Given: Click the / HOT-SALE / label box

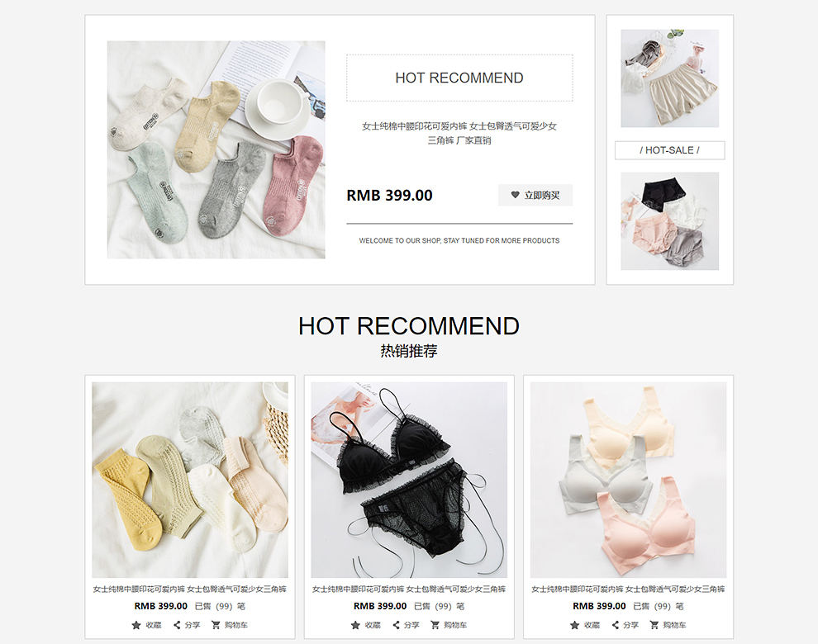Looking at the screenshot, I should (x=670, y=150).
